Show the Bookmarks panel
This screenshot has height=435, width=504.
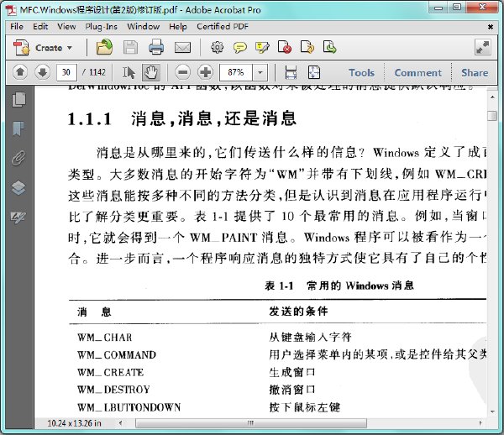[18, 128]
